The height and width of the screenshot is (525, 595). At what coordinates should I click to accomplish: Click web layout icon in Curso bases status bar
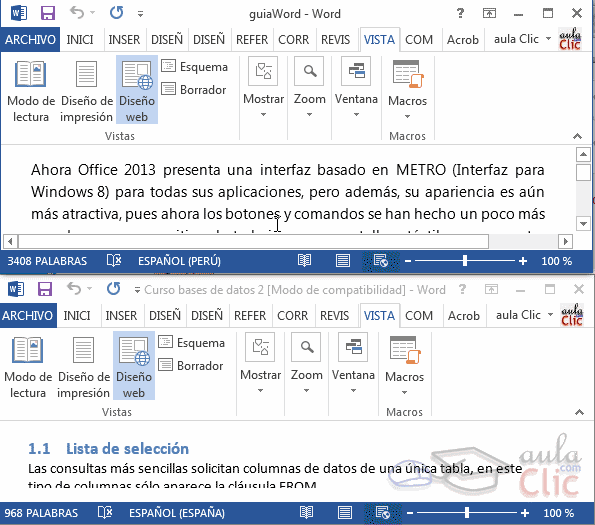point(382,513)
